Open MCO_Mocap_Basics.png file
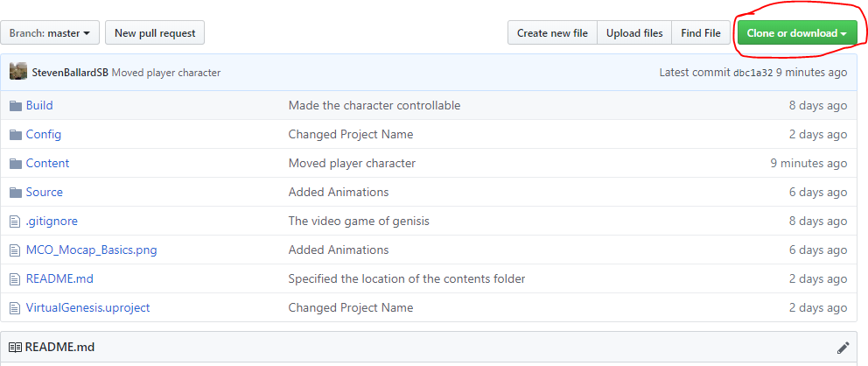This screenshot has height=366, width=868. 91,250
